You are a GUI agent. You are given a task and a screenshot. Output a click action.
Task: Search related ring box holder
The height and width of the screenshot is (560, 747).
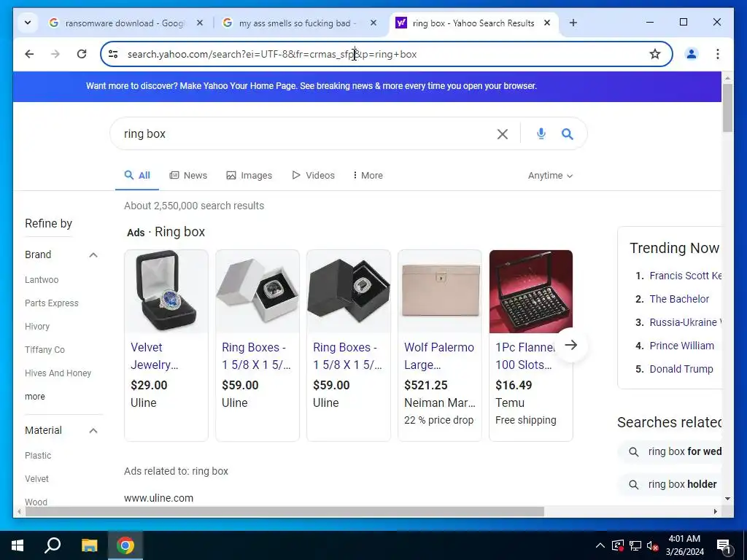[x=670, y=484]
